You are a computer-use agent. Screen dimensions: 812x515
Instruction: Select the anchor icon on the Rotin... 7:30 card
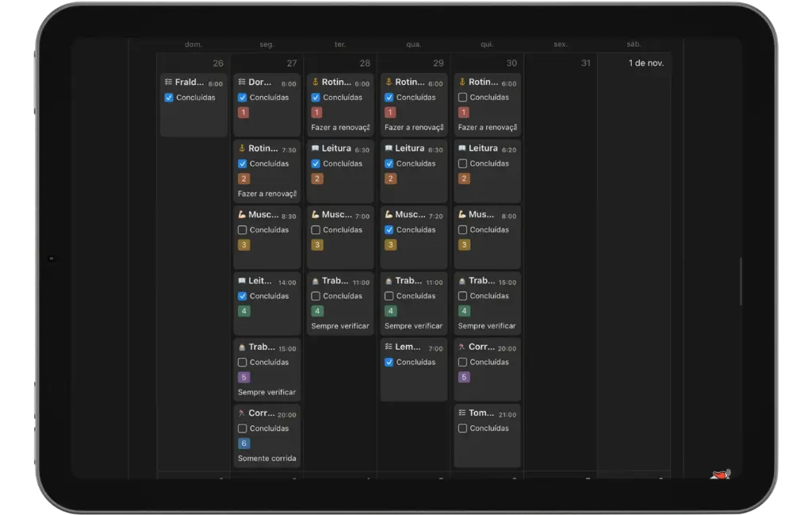point(242,148)
